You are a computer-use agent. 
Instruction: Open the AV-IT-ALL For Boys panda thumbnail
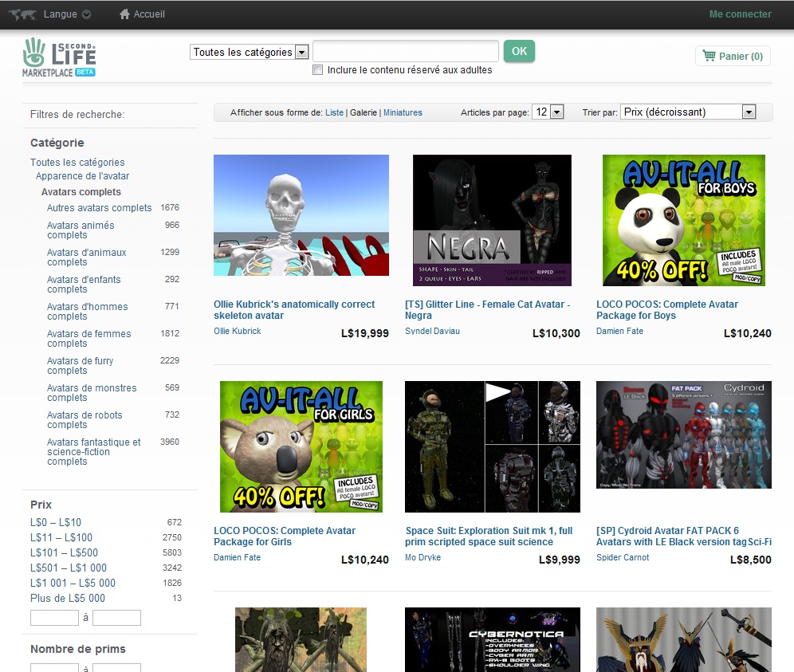pyautogui.click(x=684, y=220)
